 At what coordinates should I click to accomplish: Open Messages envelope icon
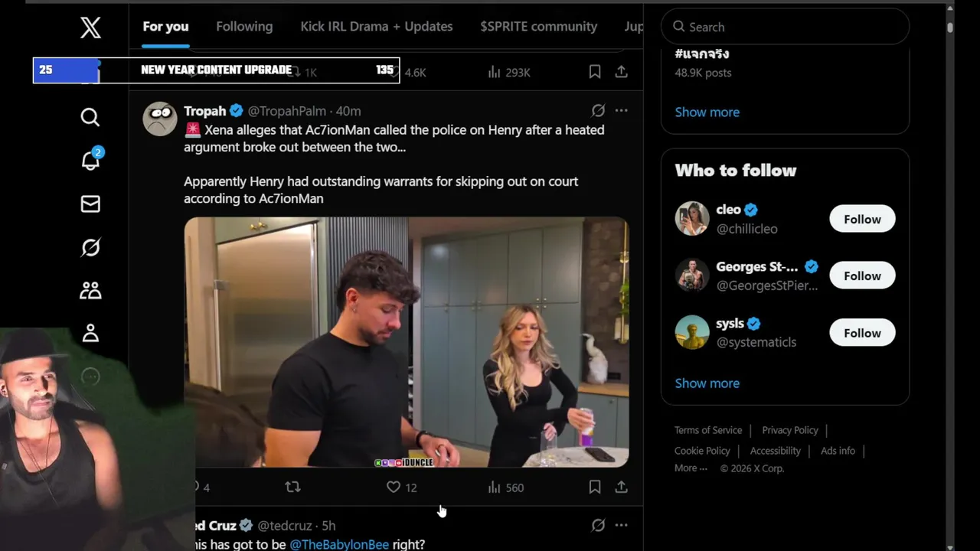coord(90,204)
